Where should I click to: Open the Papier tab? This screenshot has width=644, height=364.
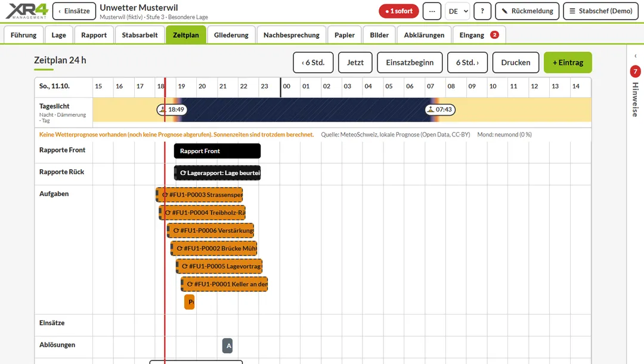pyautogui.click(x=345, y=35)
